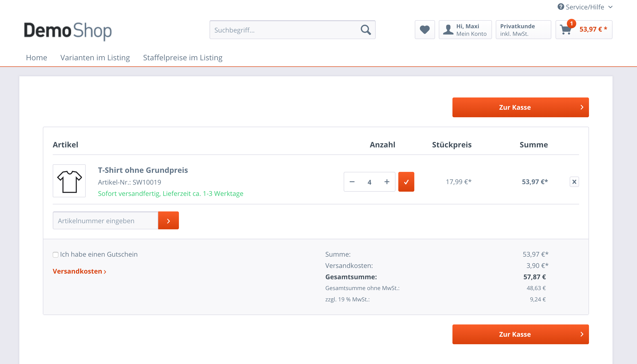Click the 'Versandkosten:' row label
637x364 pixels.
[349, 266]
